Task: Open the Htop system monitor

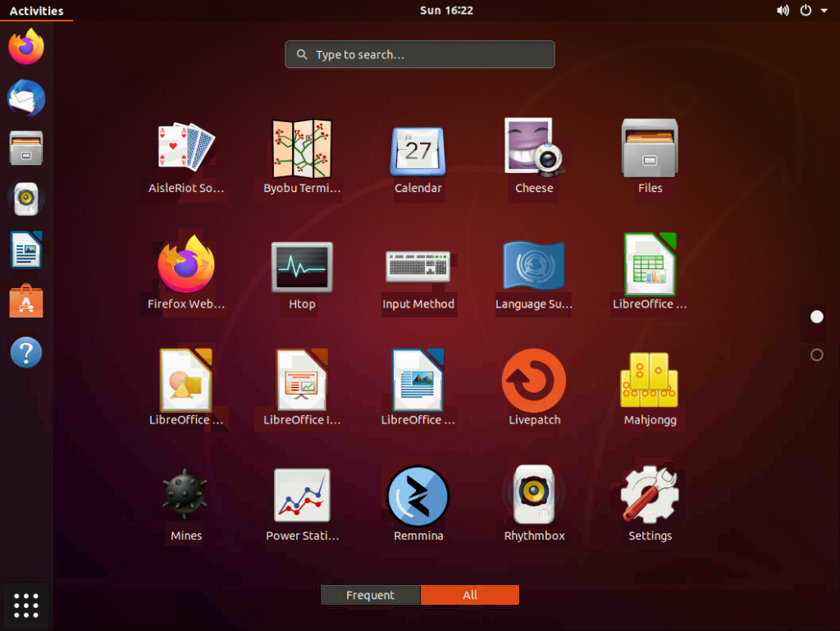Action: pos(302,267)
